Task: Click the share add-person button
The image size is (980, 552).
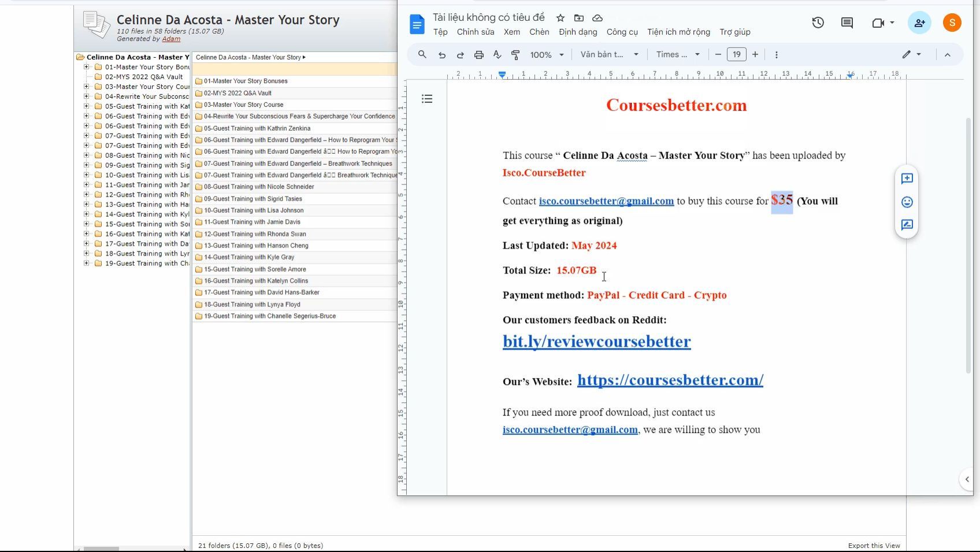Action: 919,23
